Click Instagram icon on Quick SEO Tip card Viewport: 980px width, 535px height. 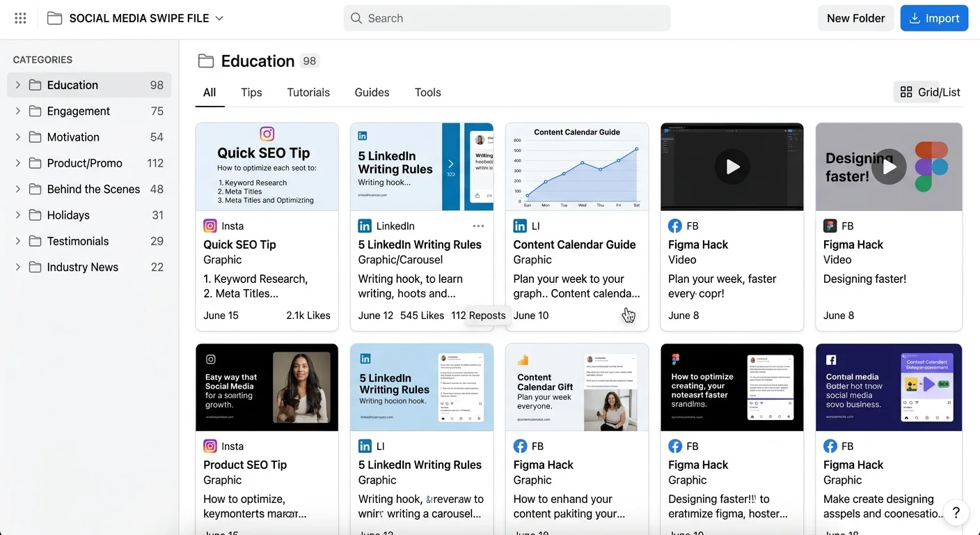tap(210, 226)
